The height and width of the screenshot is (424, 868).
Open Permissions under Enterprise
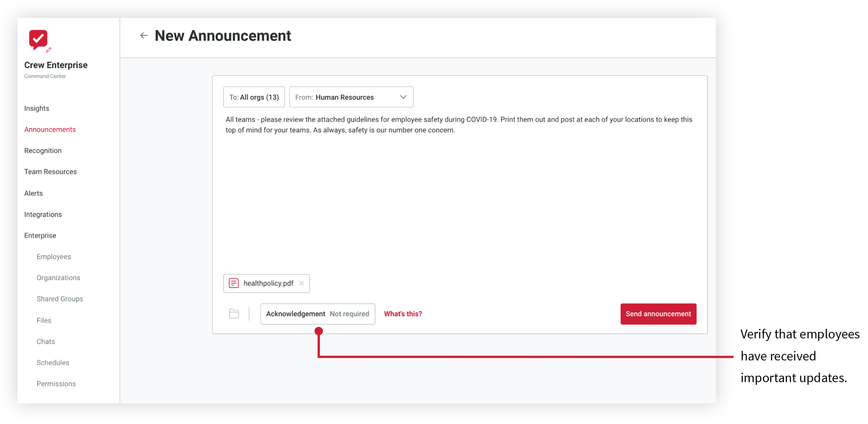56,384
